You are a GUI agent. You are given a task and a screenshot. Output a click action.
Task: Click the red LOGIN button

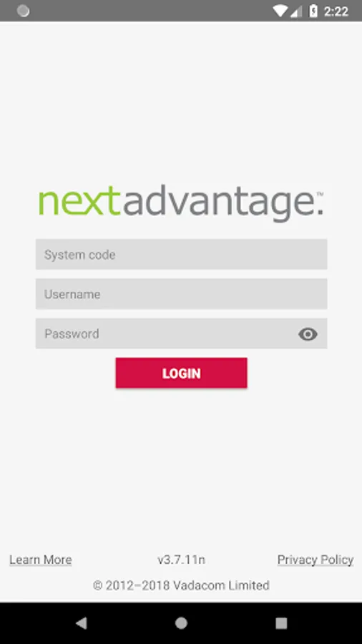(x=181, y=373)
